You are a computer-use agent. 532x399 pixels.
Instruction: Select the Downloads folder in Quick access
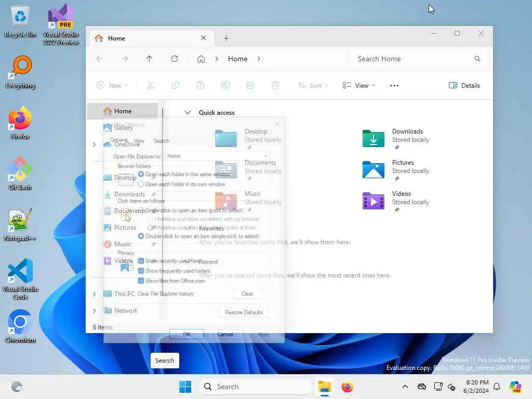tap(395, 139)
